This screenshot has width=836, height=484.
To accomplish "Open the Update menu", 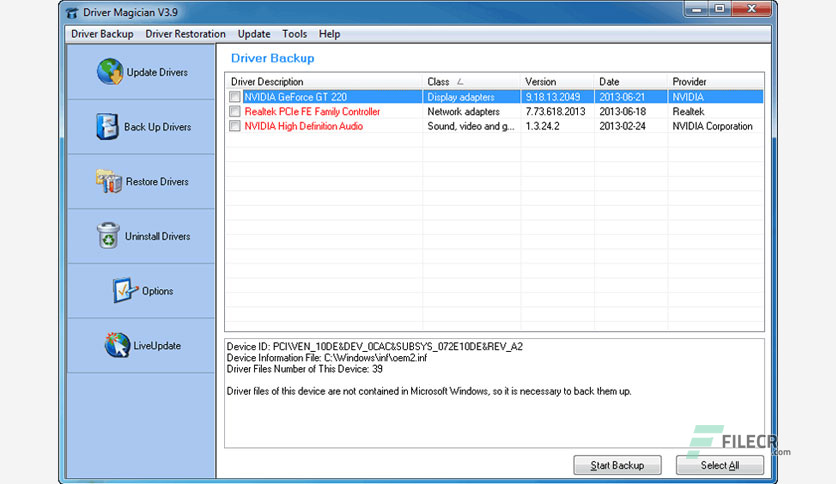I will pos(254,34).
